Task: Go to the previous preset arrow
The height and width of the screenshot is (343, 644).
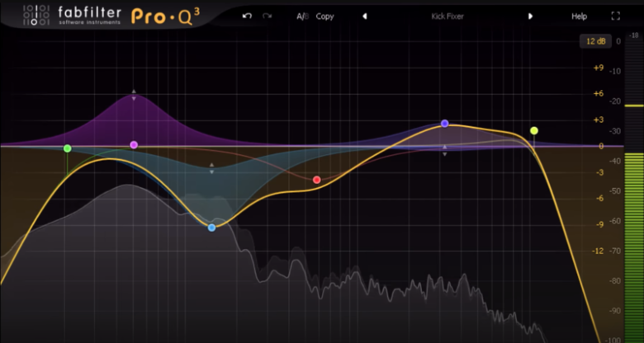Action: point(364,16)
